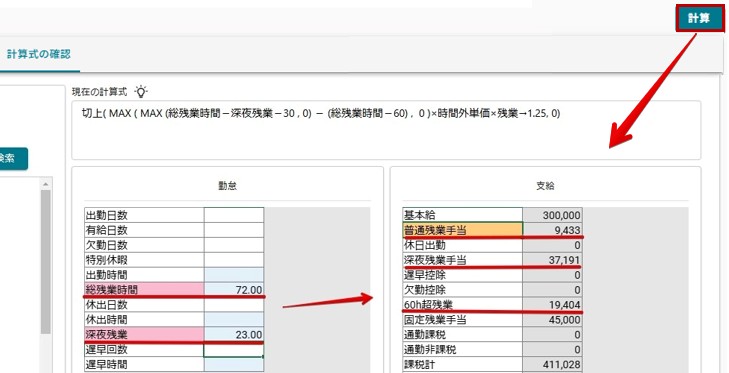Image resolution: width=729 pixels, height=373 pixels.
Task: Select the 通勤課税 label cell
Action: pos(463,334)
